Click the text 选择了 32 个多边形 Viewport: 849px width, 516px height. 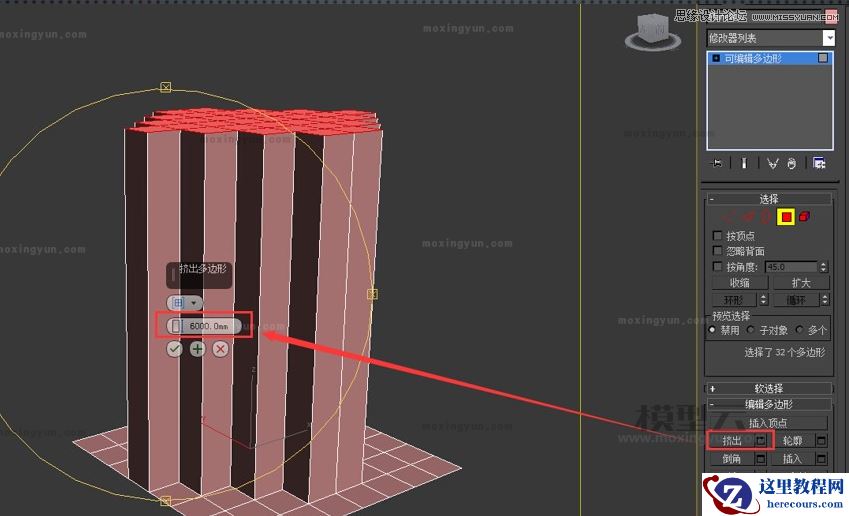tap(785, 352)
